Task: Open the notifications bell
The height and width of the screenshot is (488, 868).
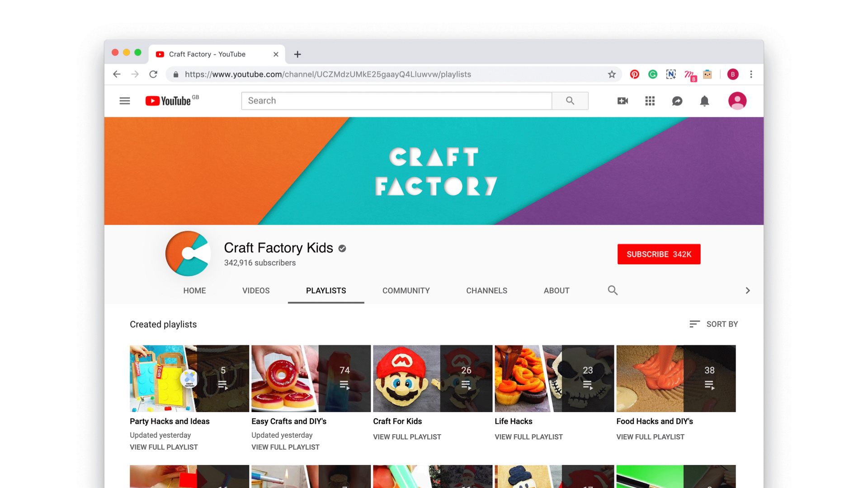Action: pos(704,101)
